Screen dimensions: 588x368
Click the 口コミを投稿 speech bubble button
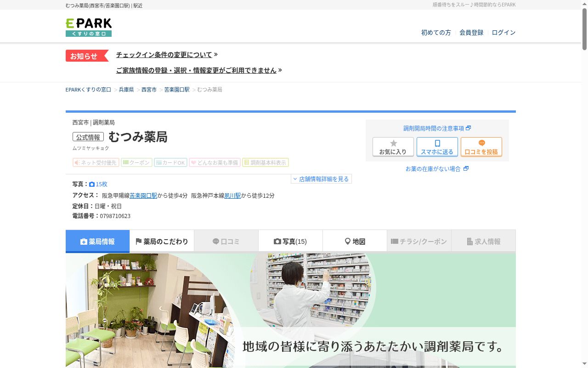(481, 147)
